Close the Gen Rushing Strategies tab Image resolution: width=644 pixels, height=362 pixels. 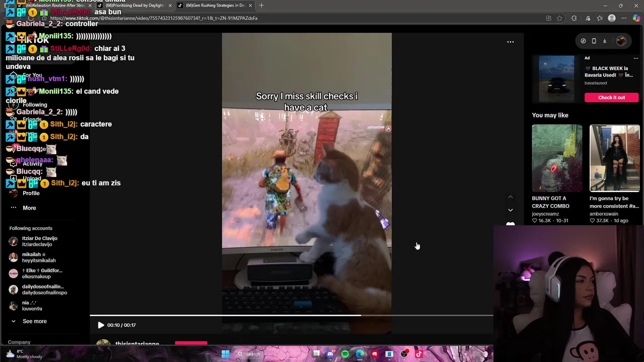pos(250,6)
